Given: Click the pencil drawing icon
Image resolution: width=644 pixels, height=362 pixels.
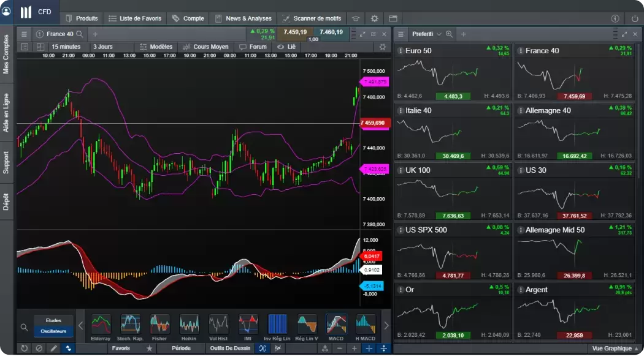Looking at the screenshot, I should click(53, 349).
